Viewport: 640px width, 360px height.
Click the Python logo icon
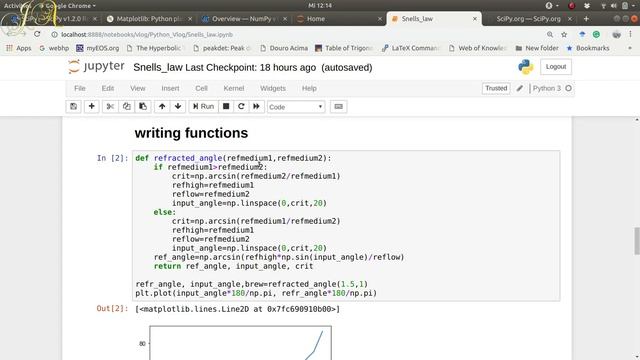pyautogui.click(x=525, y=67)
